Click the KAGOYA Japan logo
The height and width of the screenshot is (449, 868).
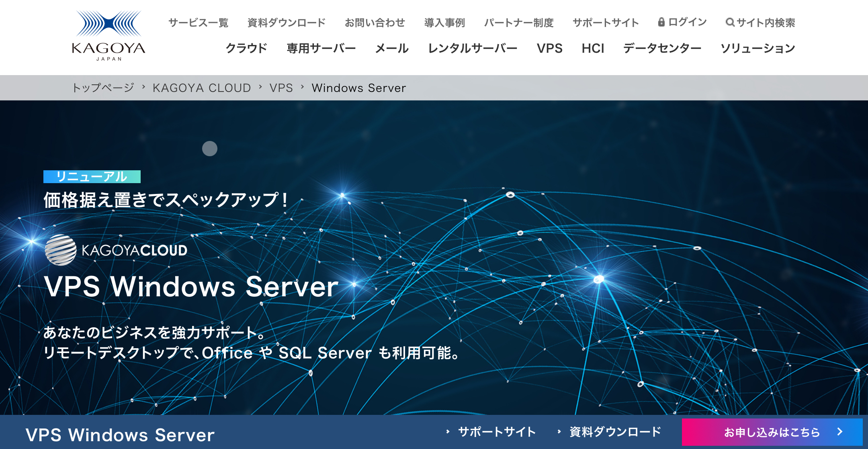coord(108,36)
